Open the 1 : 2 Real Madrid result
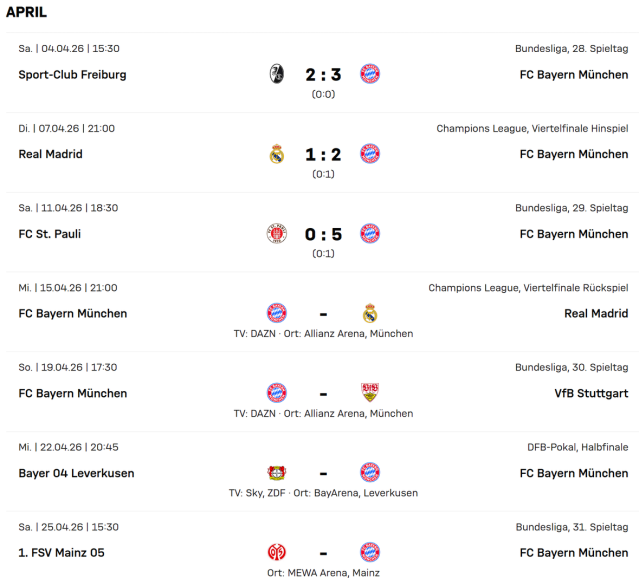This screenshot has width=639, height=585. (323, 155)
